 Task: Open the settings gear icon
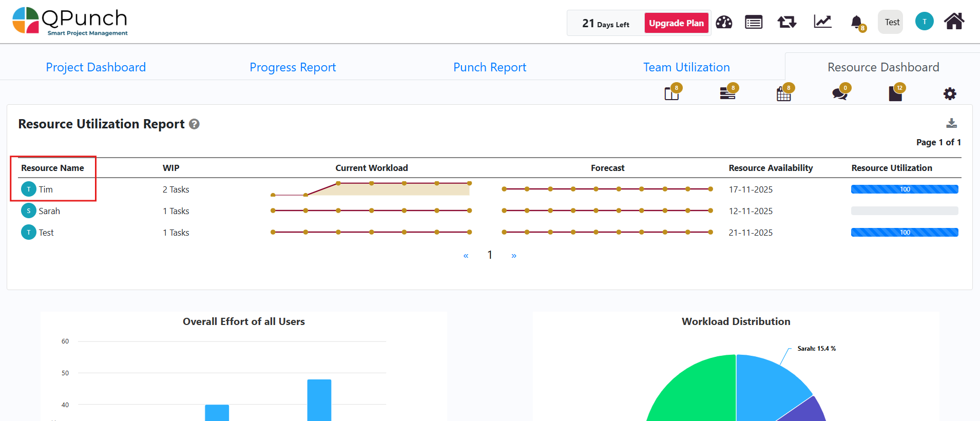(x=950, y=94)
